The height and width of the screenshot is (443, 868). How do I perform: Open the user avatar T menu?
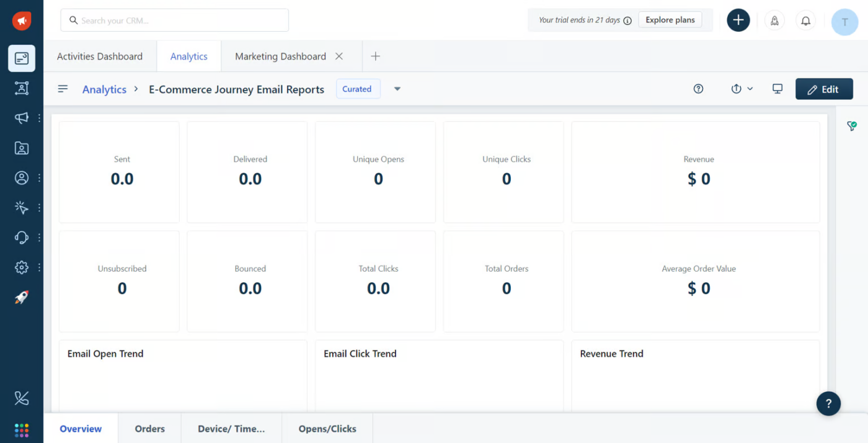click(x=844, y=22)
